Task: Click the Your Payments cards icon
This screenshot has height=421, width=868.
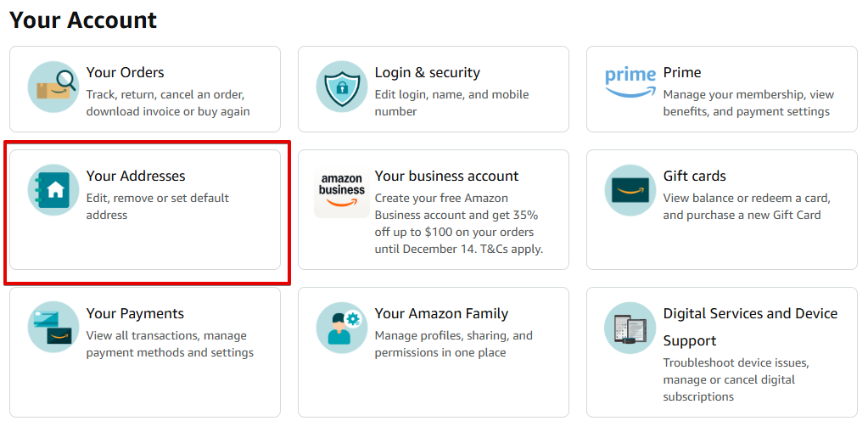Action: tap(53, 328)
